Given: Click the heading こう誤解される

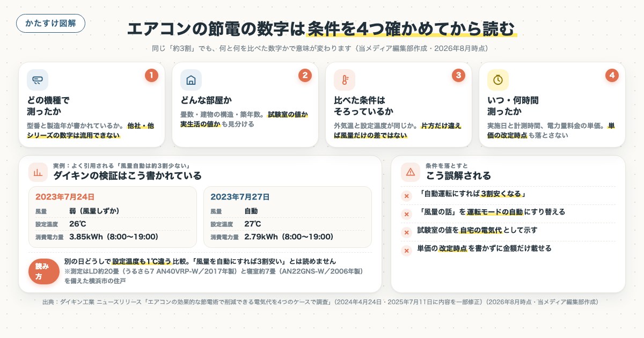Looking at the screenshot, I should pos(458,175).
